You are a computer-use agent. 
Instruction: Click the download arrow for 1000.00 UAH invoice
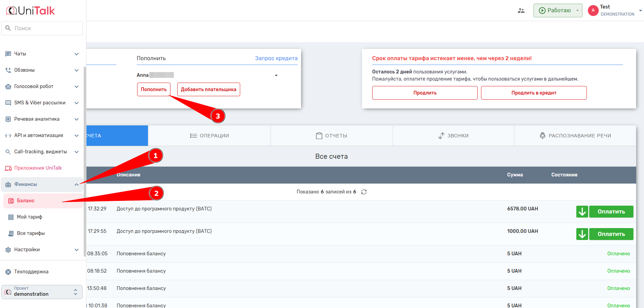pyautogui.click(x=582, y=234)
